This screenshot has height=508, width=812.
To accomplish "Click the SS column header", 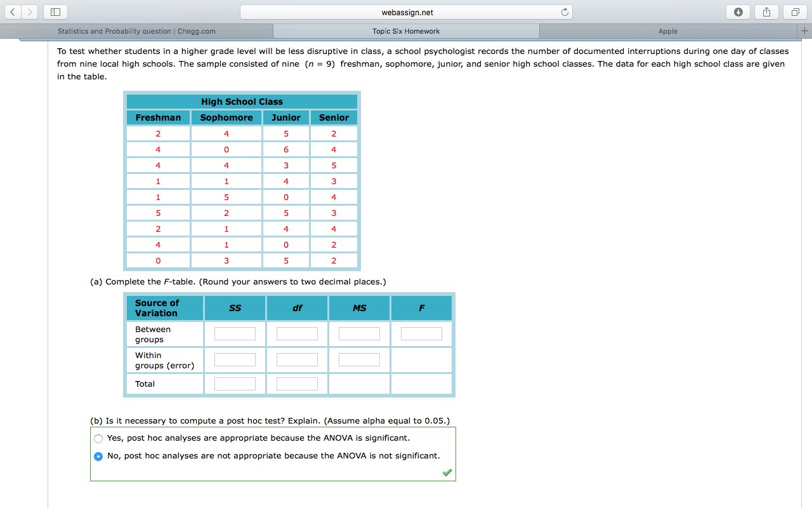I will (235, 308).
